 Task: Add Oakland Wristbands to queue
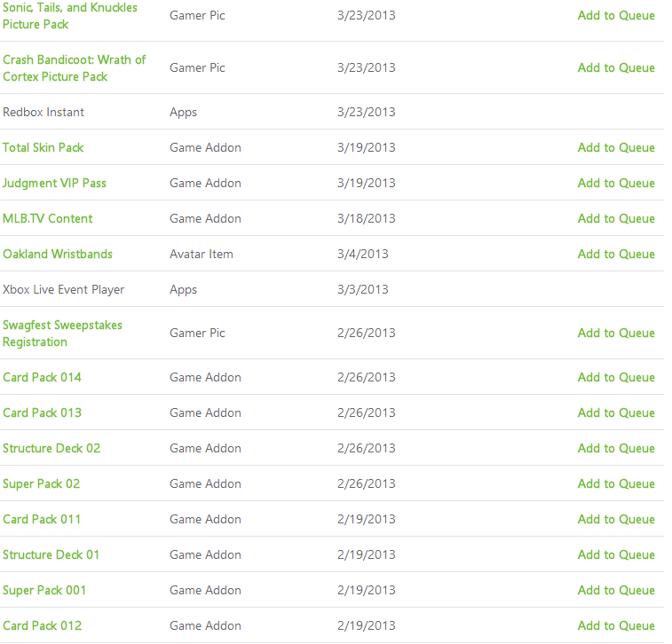click(616, 255)
